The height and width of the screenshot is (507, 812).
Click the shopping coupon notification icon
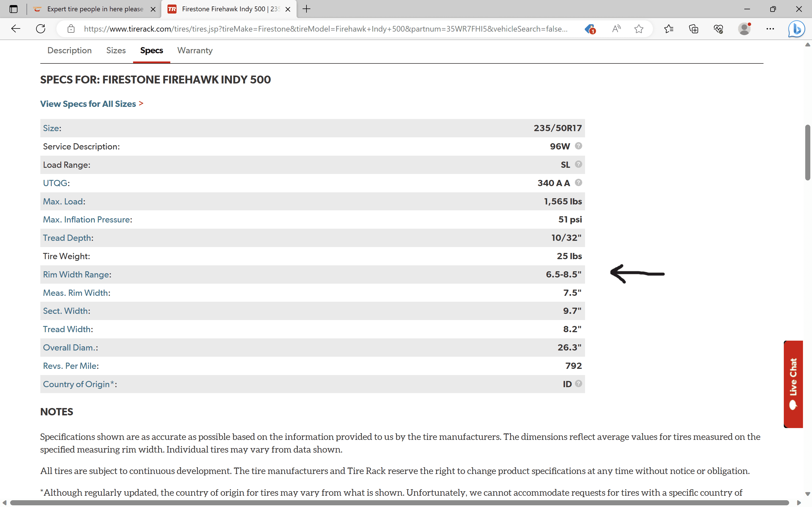pos(590,29)
